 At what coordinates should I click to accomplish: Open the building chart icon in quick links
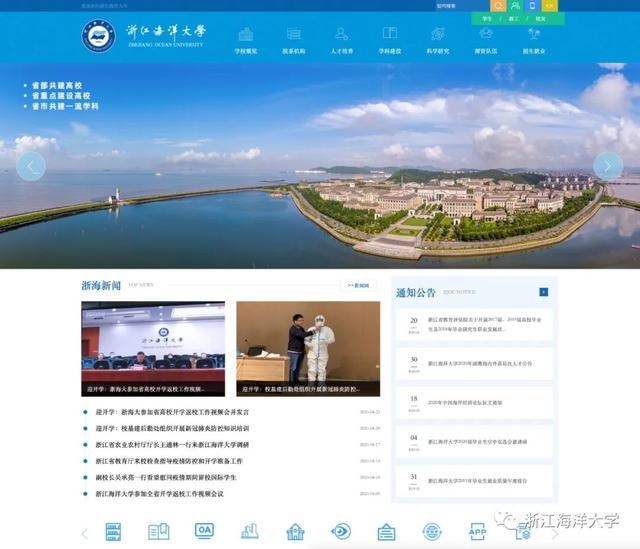click(250, 531)
